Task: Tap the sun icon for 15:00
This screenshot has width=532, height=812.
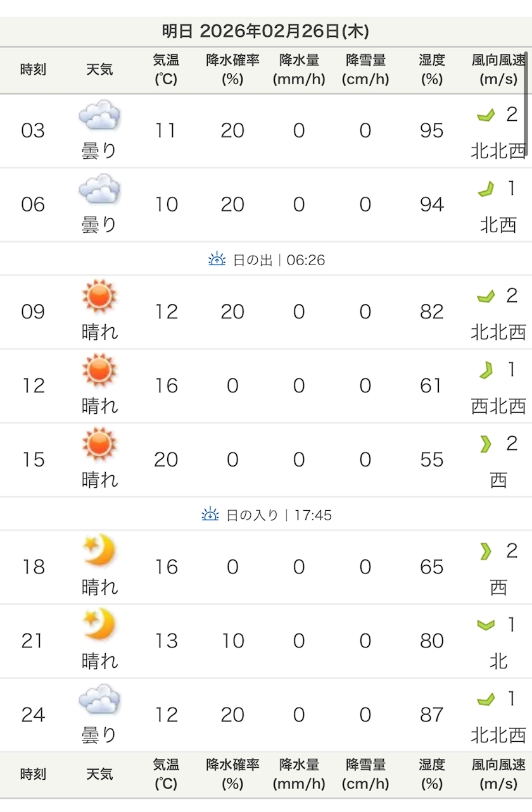Action: click(x=99, y=444)
